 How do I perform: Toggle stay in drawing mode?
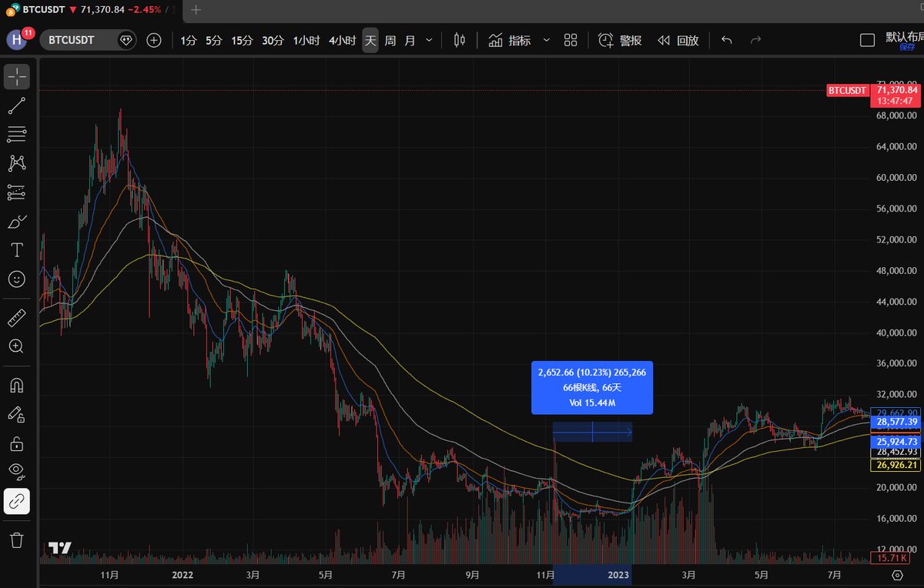(x=17, y=415)
